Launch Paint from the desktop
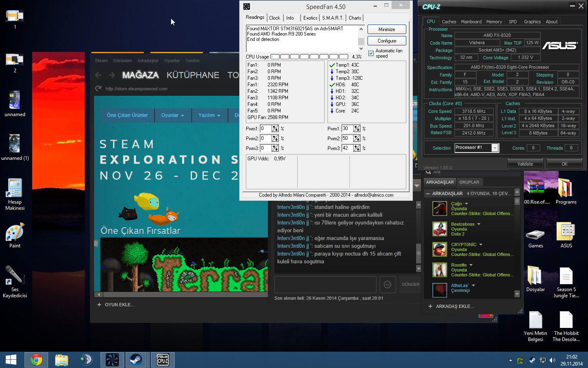Viewport: 588px width, 368px height. 15,236
